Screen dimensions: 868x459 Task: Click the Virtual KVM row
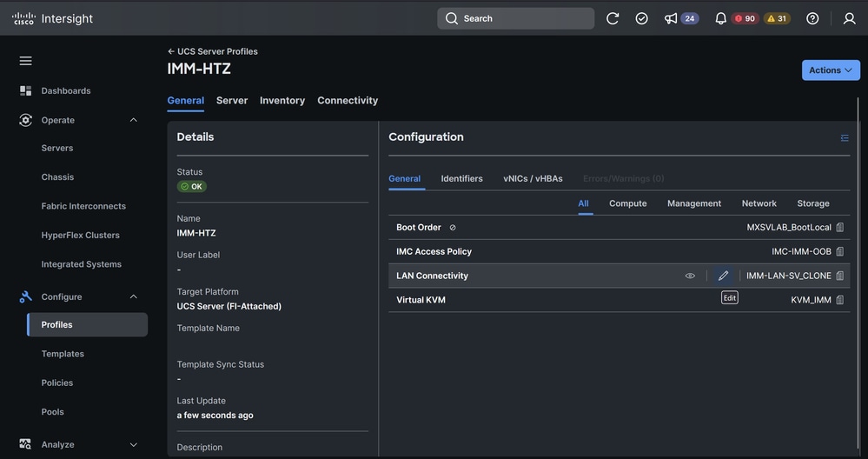pos(619,300)
